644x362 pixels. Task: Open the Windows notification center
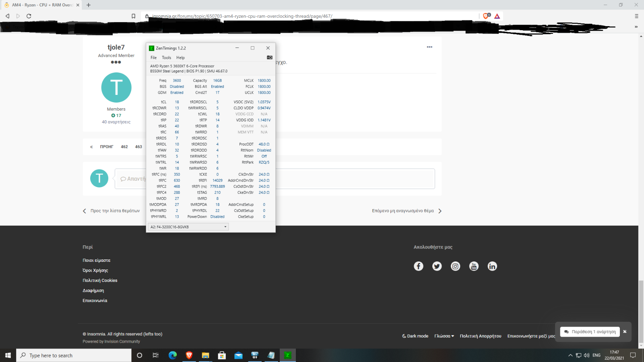(633, 355)
